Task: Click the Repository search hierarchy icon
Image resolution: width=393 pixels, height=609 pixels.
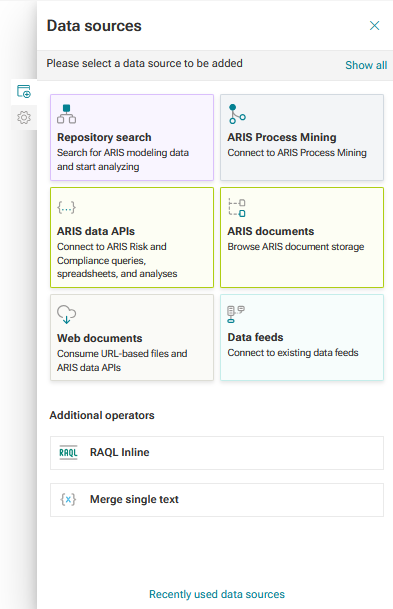Action: coord(66,114)
